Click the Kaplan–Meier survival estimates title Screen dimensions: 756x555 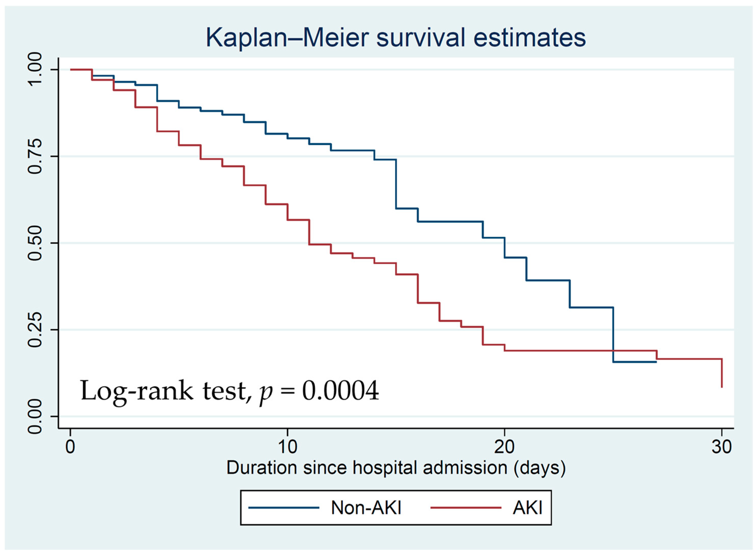click(x=396, y=37)
